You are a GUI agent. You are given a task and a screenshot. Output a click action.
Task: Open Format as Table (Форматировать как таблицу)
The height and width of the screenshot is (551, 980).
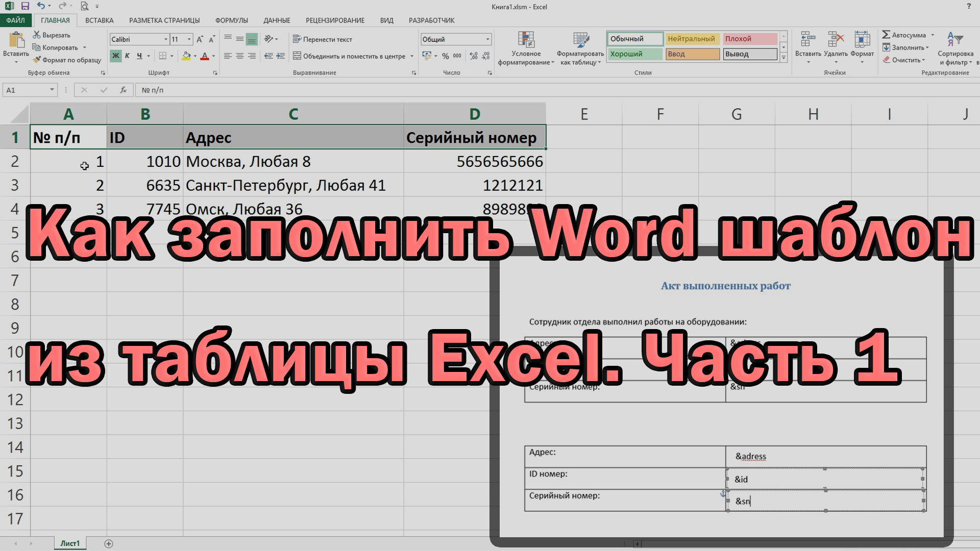(x=580, y=48)
